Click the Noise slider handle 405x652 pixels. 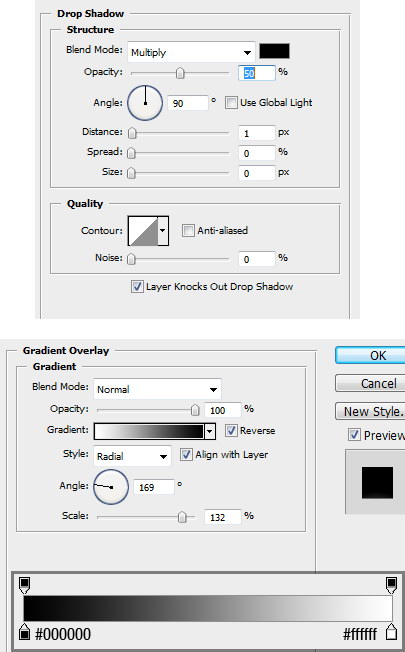pos(131,259)
